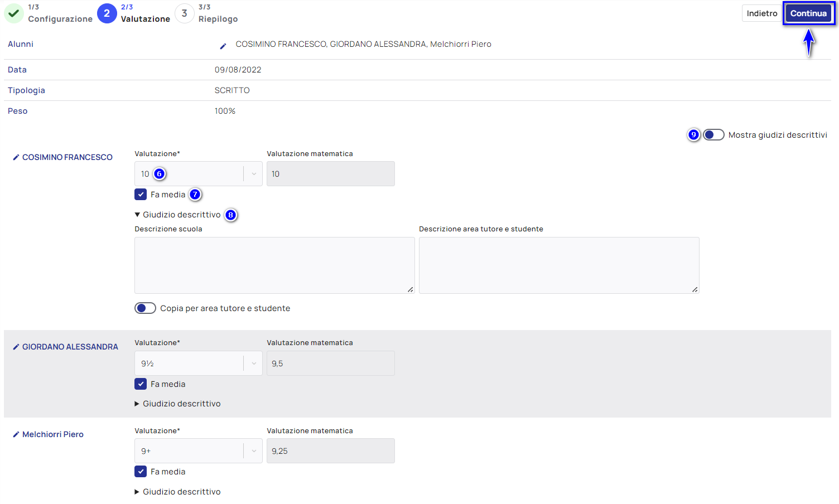Viewport: 839px width, 504px height.
Task: Click the green checkmark Configurazione step icon
Action: (14, 13)
